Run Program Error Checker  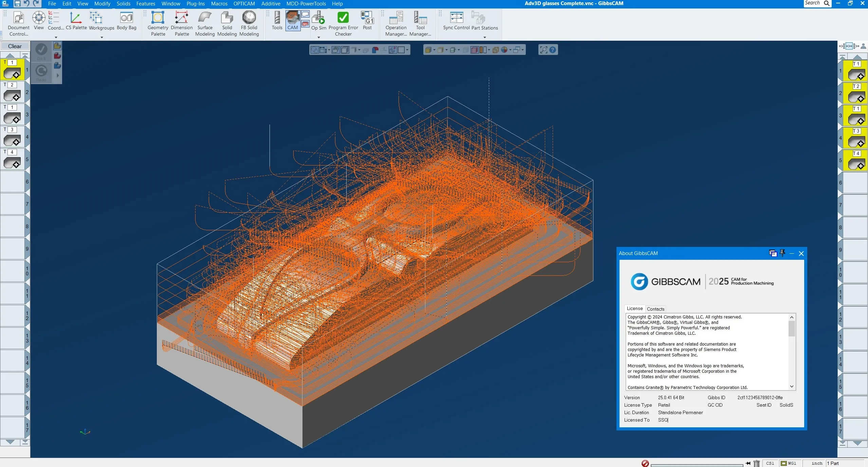point(343,24)
